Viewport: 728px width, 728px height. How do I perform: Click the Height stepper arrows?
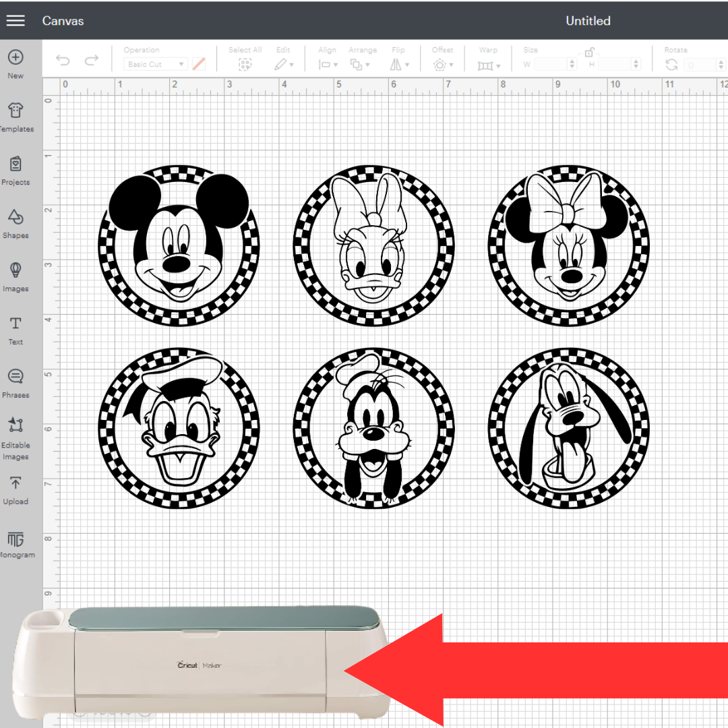(636, 64)
